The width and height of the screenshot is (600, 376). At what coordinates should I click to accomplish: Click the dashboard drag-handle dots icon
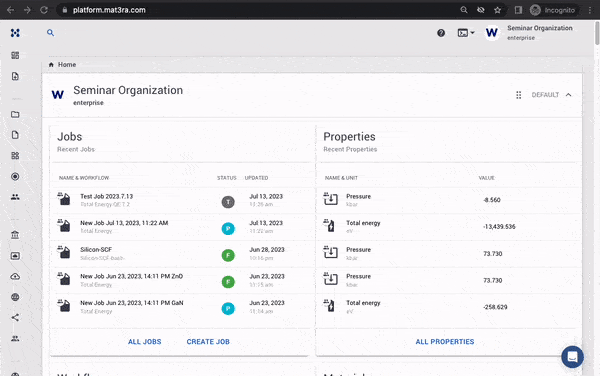tap(518, 95)
